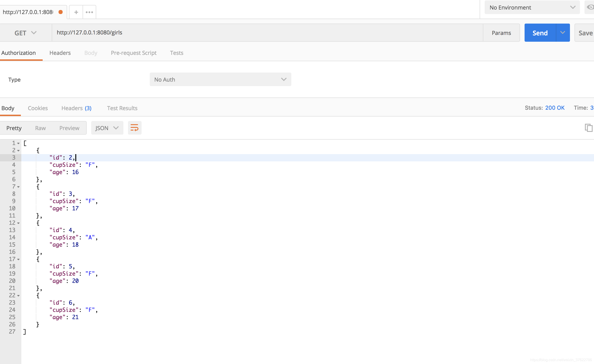This screenshot has height=364, width=594.
Task: Click the request URL input field
Action: [x=267, y=33]
